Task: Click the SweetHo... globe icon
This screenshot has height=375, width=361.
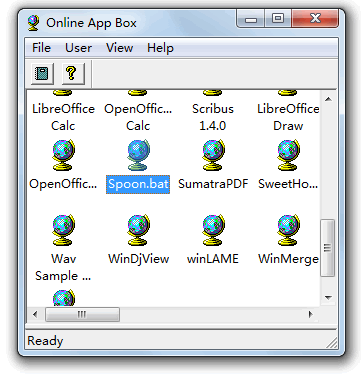Action: click(x=288, y=156)
